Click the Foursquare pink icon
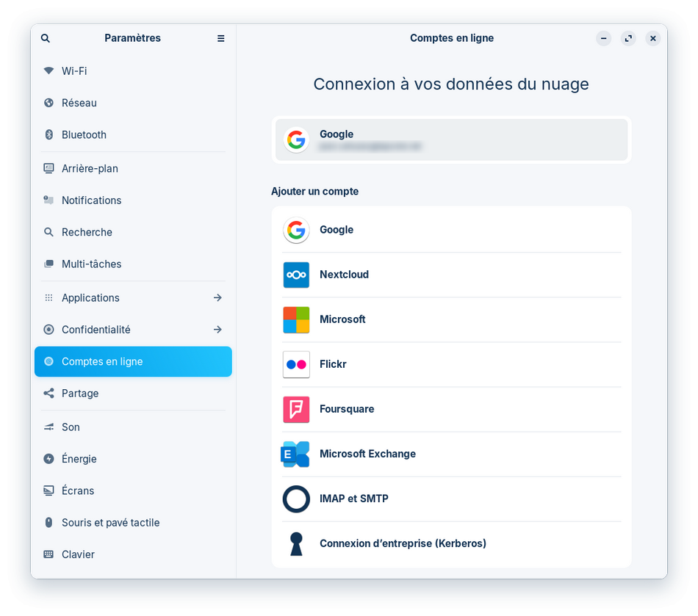698x616 pixels. (x=296, y=410)
